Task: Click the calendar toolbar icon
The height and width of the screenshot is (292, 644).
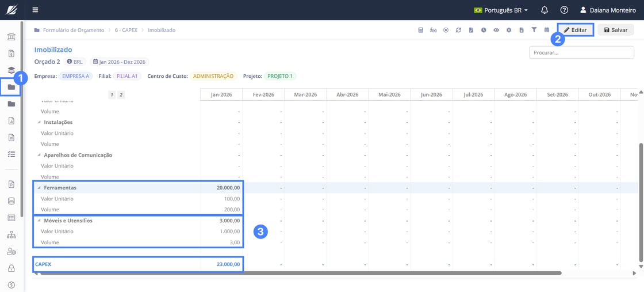Action: pyautogui.click(x=547, y=30)
